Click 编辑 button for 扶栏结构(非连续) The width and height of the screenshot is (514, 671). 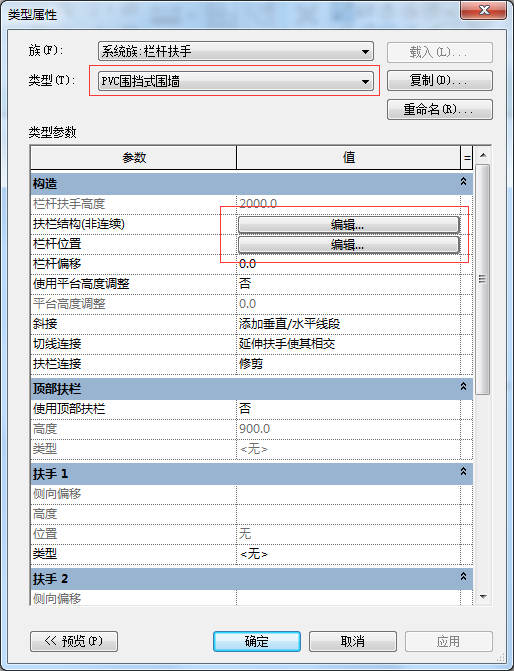coord(348,224)
